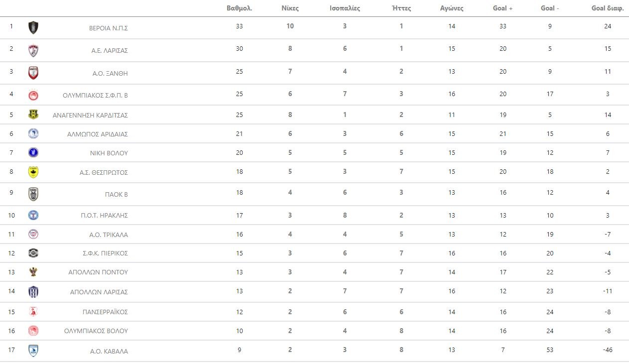Image resolution: width=629 pixels, height=364 pixels.
Task: Click the ΑΠΟΛΛΩΝ ΛΑΡΙΣΑΣ striped crest
Action: 33,292
